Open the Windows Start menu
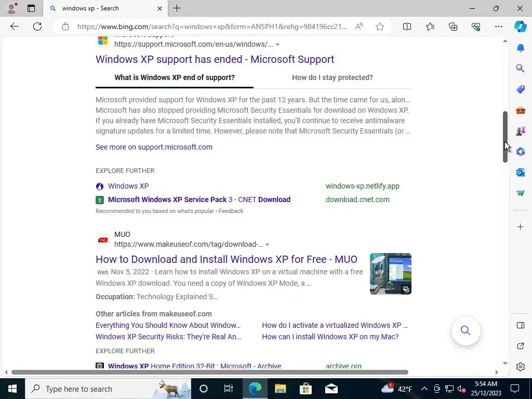The width and height of the screenshot is (532, 399). point(12,389)
